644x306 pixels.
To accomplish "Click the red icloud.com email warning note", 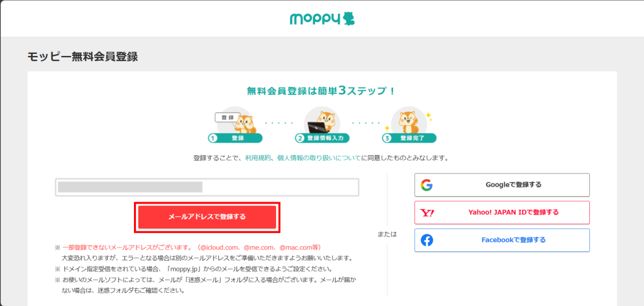I will [191, 248].
